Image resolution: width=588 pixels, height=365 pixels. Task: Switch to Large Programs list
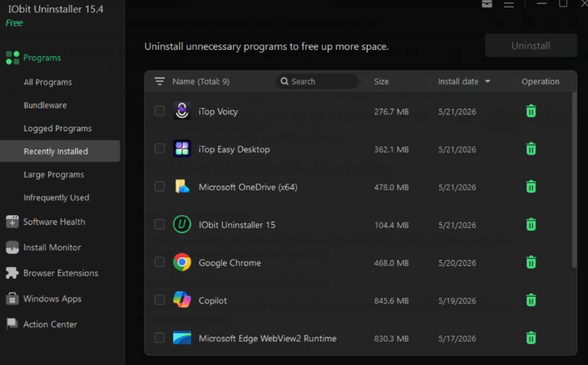pyautogui.click(x=54, y=175)
